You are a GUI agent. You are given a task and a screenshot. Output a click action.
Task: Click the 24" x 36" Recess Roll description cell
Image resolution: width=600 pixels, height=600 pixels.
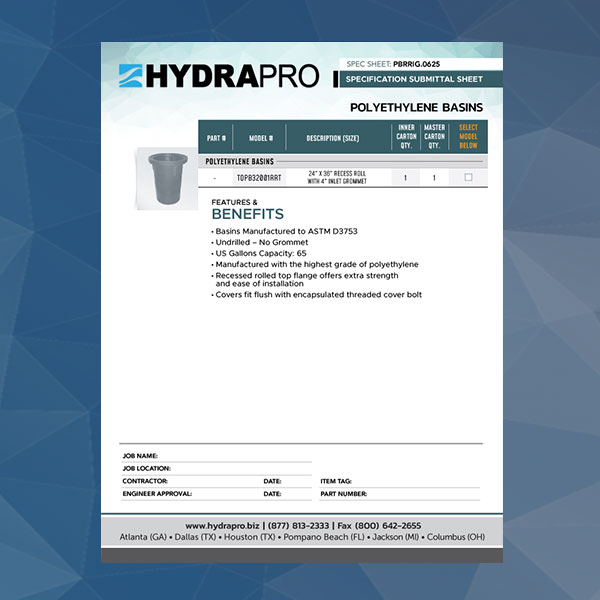click(337, 178)
